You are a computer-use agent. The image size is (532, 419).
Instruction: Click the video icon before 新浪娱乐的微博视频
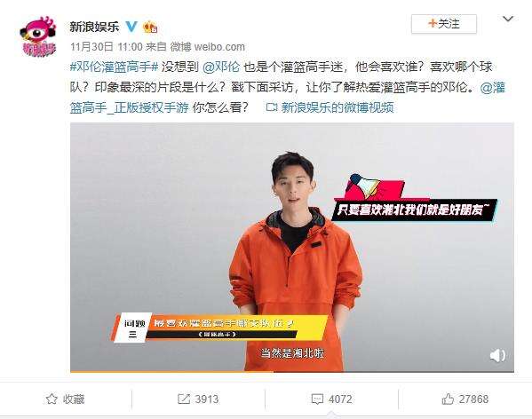coord(272,107)
